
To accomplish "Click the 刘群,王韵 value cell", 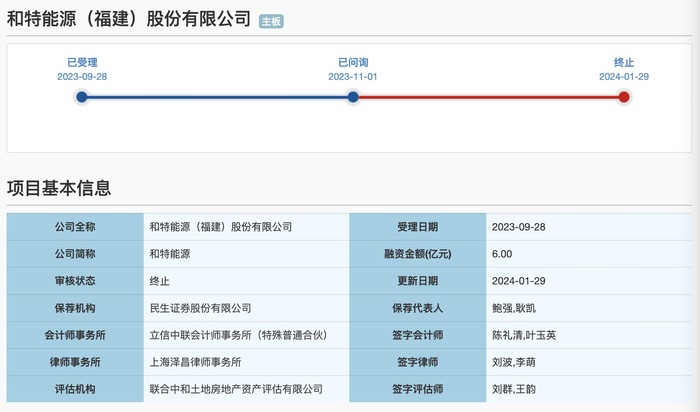I will tap(589, 389).
